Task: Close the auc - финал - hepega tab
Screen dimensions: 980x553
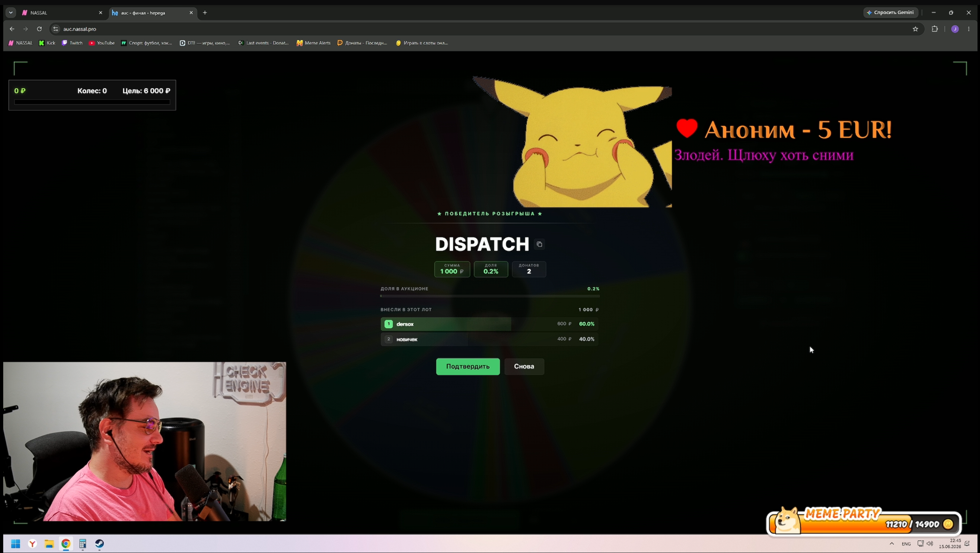Action: click(191, 12)
